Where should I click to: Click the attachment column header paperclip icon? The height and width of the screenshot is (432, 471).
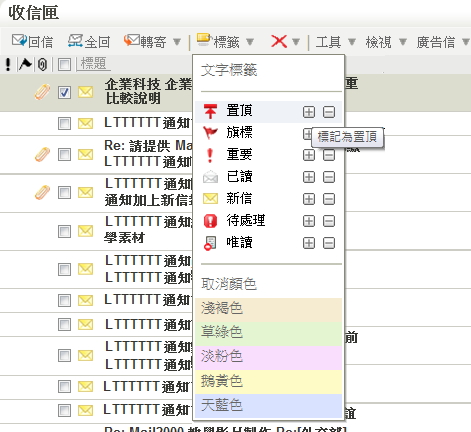(42, 64)
